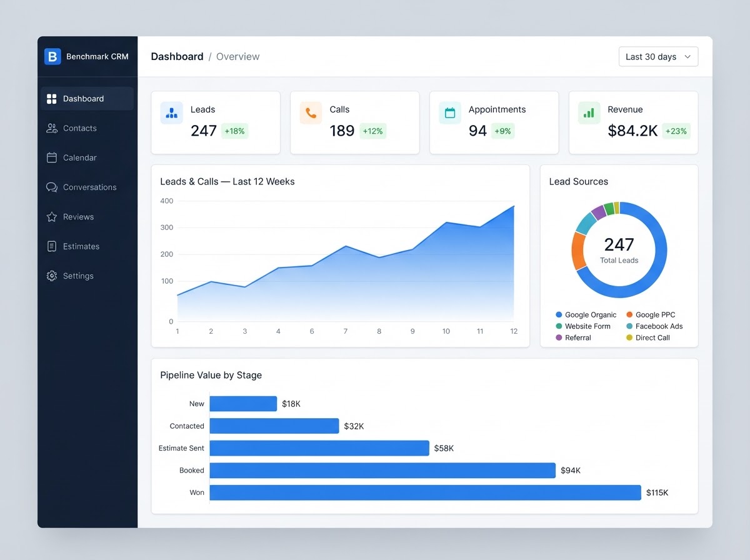Click the Benchmark CRM brand name
The width and height of the screenshot is (750, 560).
(x=97, y=56)
